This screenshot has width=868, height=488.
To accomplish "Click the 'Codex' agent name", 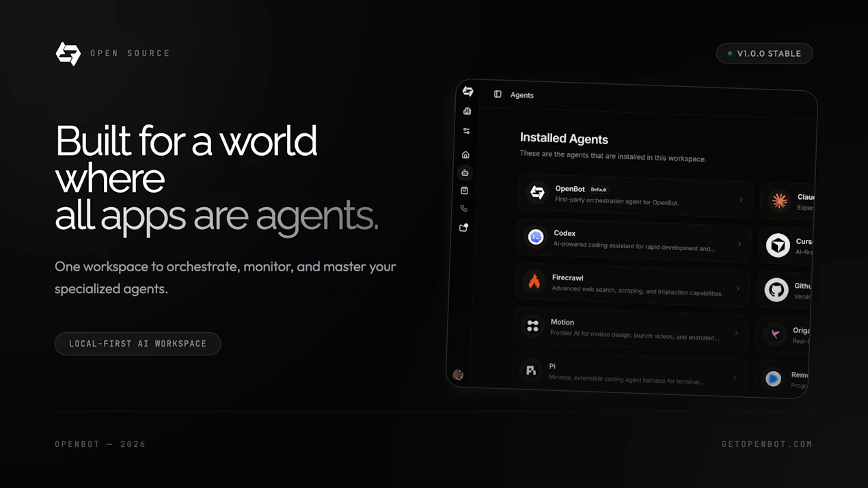I will (x=565, y=234).
